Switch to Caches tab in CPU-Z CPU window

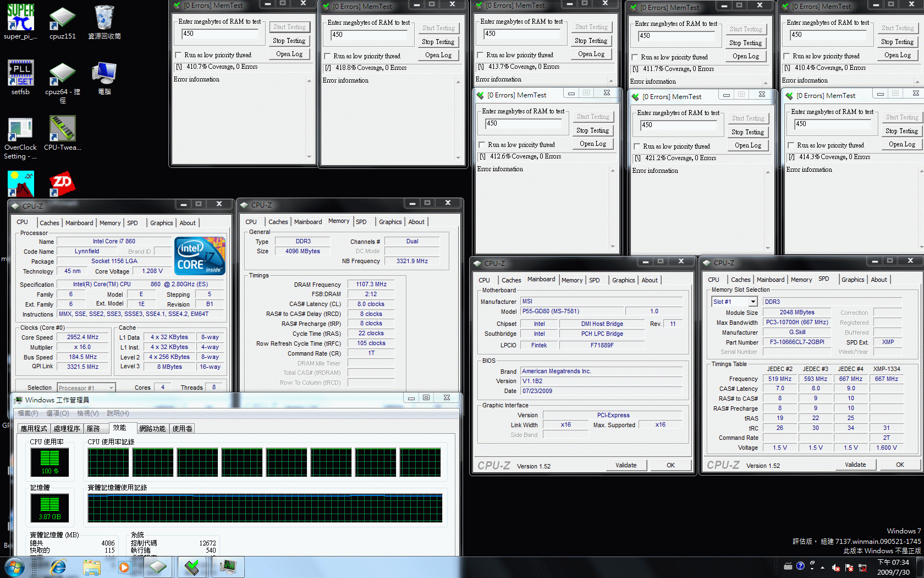click(x=49, y=223)
